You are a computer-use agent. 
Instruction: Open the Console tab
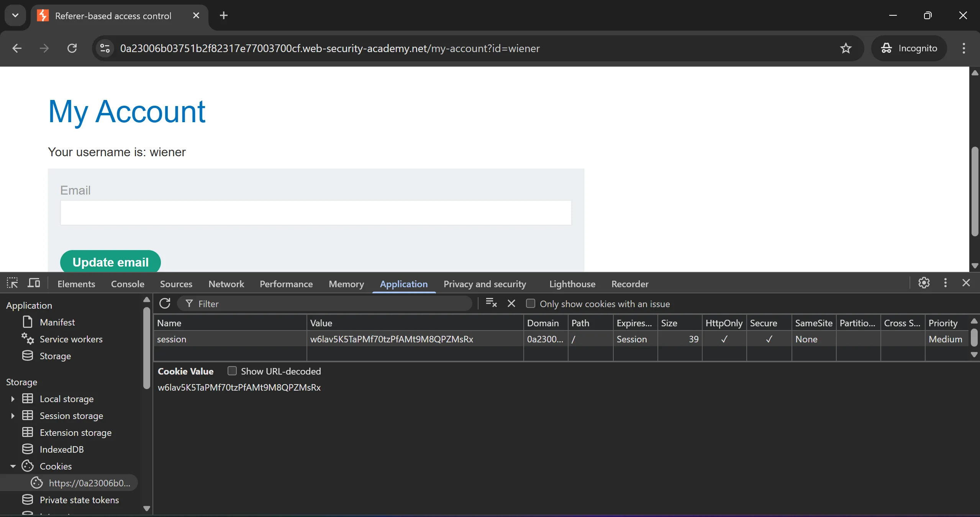(x=128, y=284)
